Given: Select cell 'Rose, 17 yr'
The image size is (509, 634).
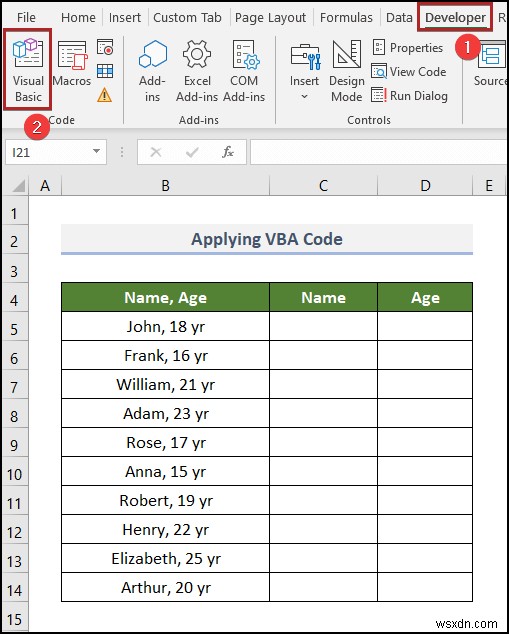Looking at the screenshot, I should tap(165, 442).
